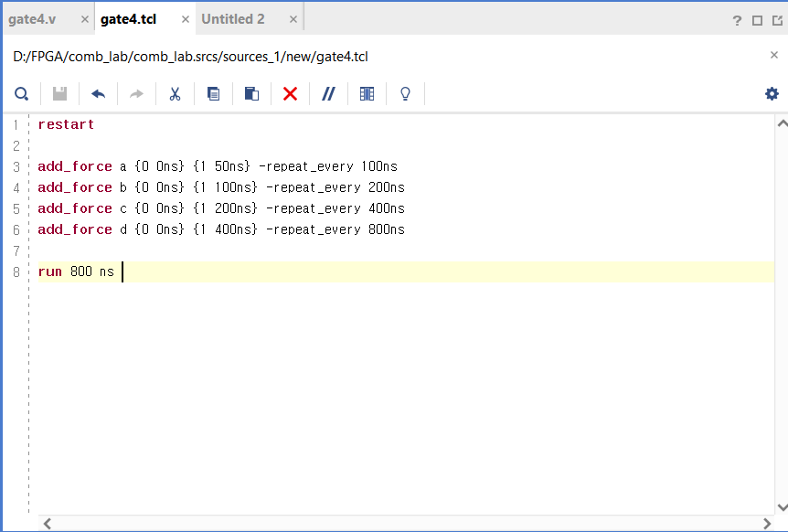Viewport: 788px width, 532px height.
Task: Cut selection with scissors icon
Action: 175,94
